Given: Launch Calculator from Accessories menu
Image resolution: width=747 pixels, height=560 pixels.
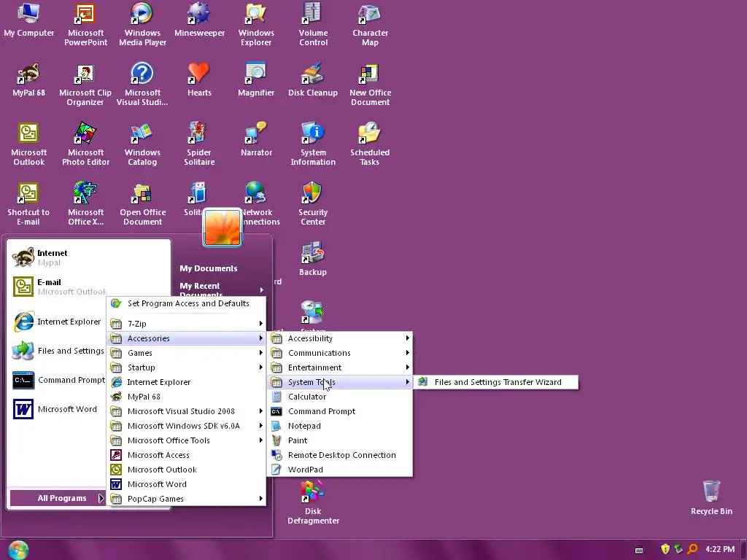Looking at the screenshot, I should pos(340,397).
